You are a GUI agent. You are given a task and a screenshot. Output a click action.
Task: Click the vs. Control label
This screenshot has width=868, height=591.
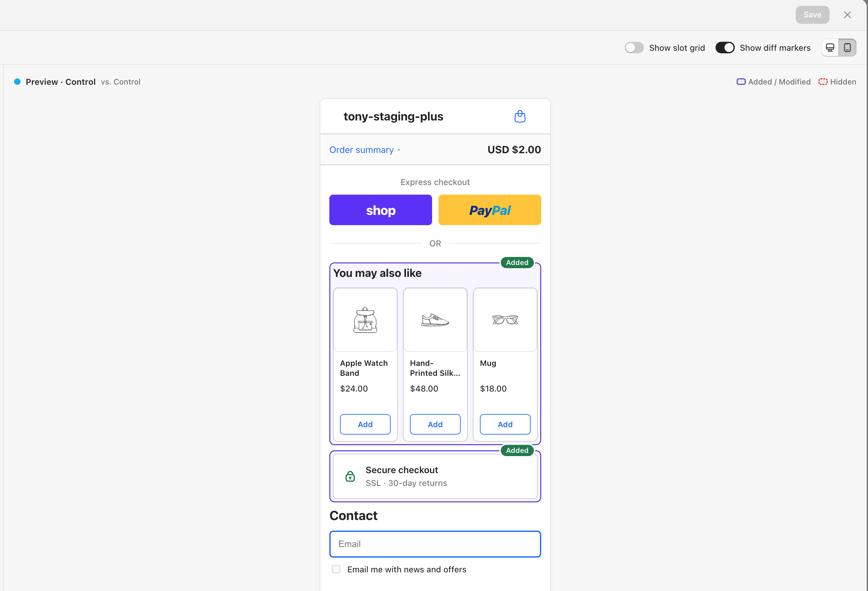click(x=121, y=82)
